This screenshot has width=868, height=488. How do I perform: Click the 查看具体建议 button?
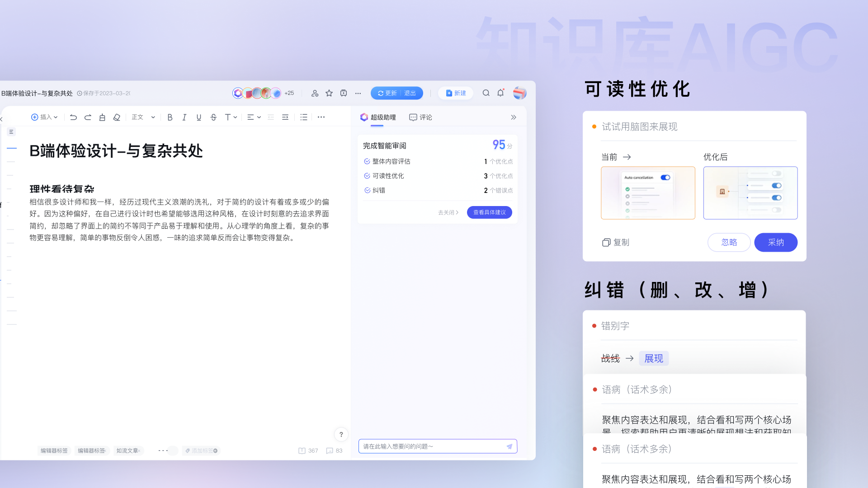point(489,212)
